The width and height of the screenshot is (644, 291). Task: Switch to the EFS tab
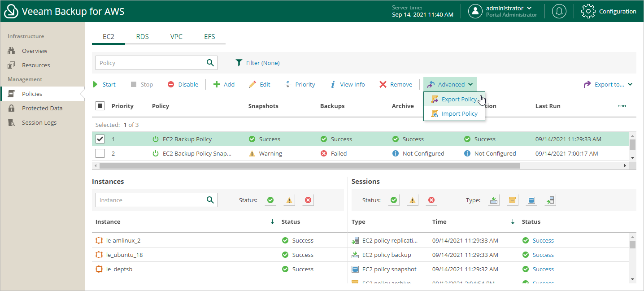209,36
